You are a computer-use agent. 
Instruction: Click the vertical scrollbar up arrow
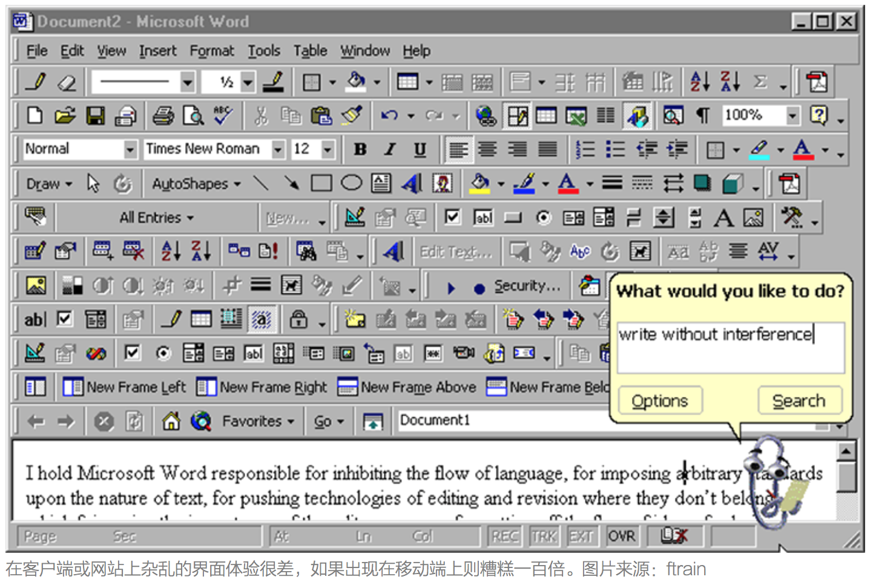point(847,451)
